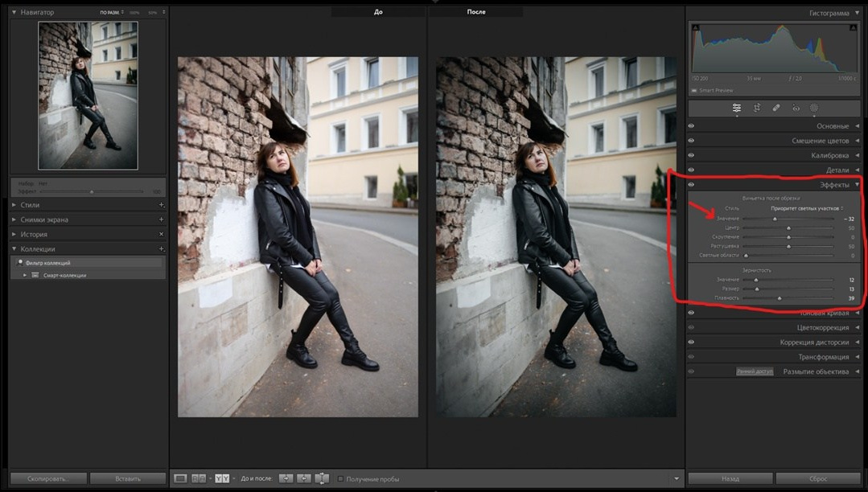Enable the Получение пробы checkbox
The height and width of the screenshot is (492, 868).
[x=341, y=479]
